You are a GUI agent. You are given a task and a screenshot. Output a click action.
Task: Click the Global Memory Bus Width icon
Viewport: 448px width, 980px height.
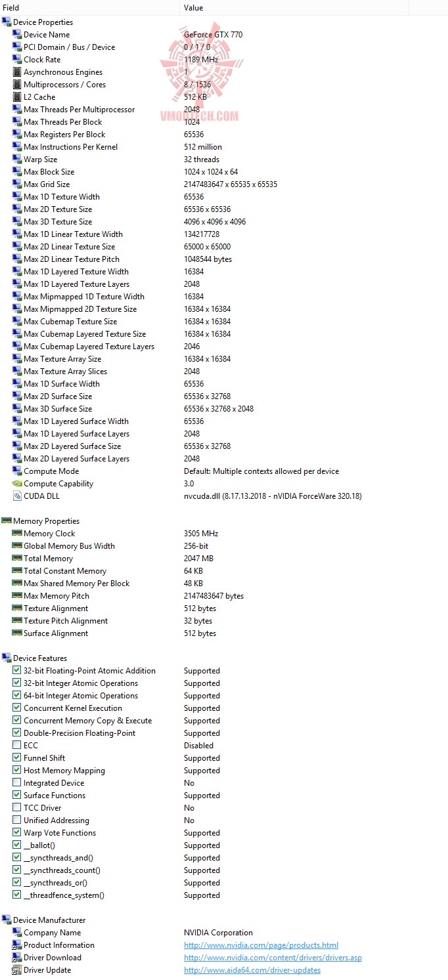coord(17,546)
